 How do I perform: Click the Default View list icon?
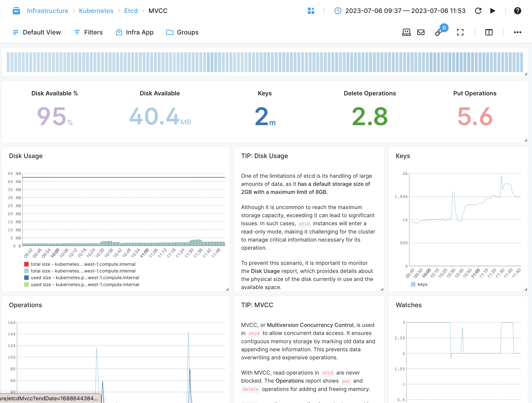click(x=16, y=32)
